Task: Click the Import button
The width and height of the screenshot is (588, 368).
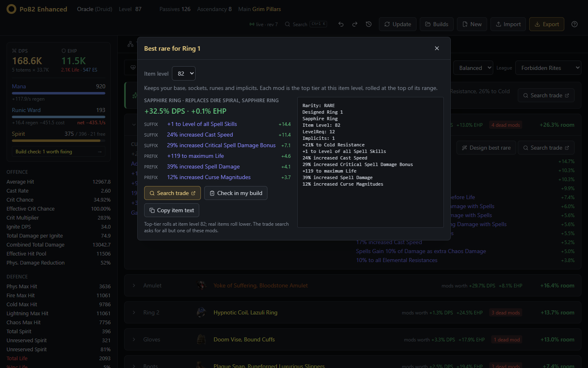Action: [508, 24]
